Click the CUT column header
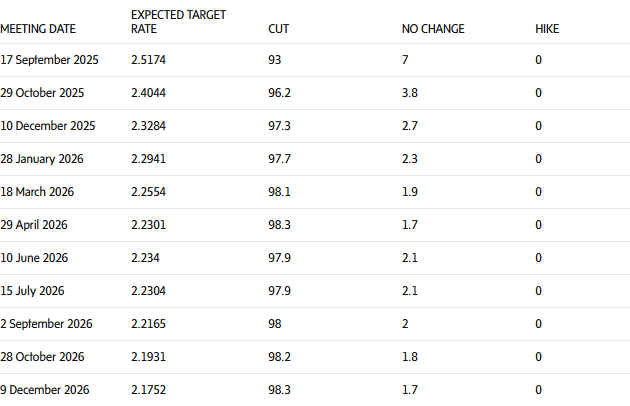 279,29
